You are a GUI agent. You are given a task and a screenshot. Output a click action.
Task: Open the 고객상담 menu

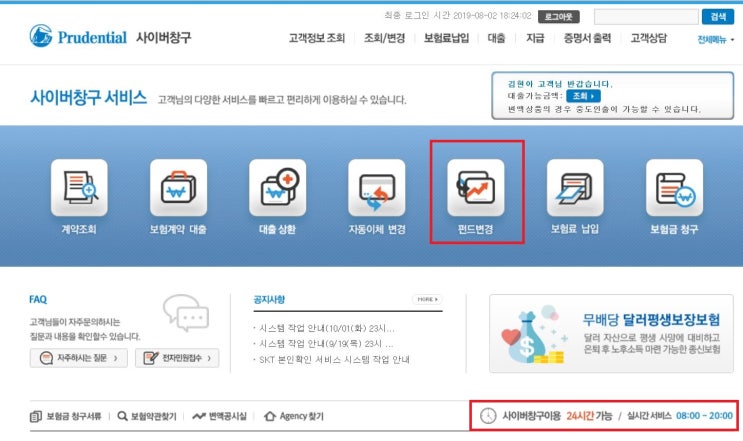coord(648,38)
